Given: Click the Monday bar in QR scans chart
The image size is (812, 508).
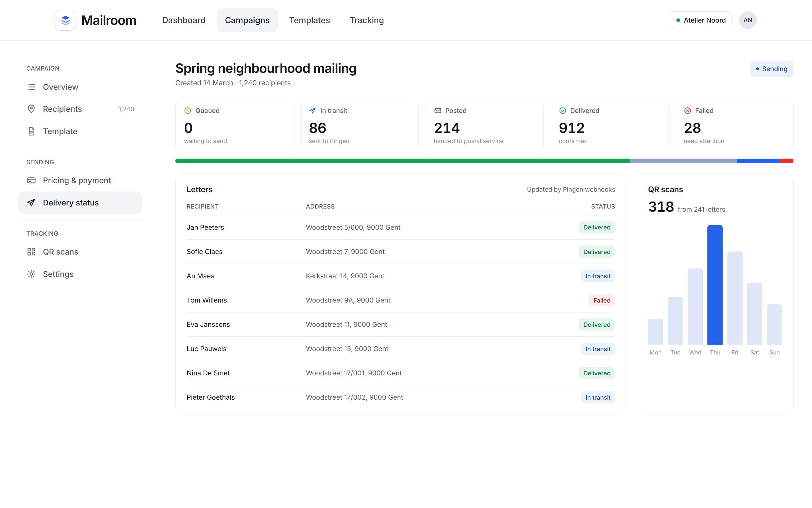Looking at the screenshot, I should point(655,332).
